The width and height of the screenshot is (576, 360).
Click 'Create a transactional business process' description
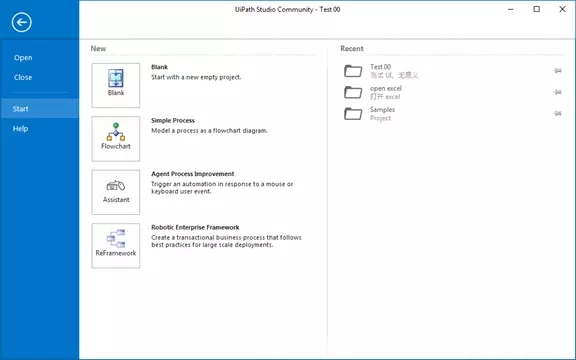click(x=226, y=241)
